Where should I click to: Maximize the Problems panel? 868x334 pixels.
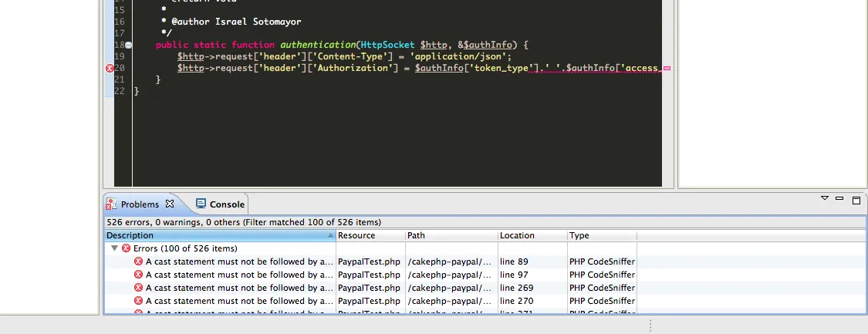coord(856,201)
